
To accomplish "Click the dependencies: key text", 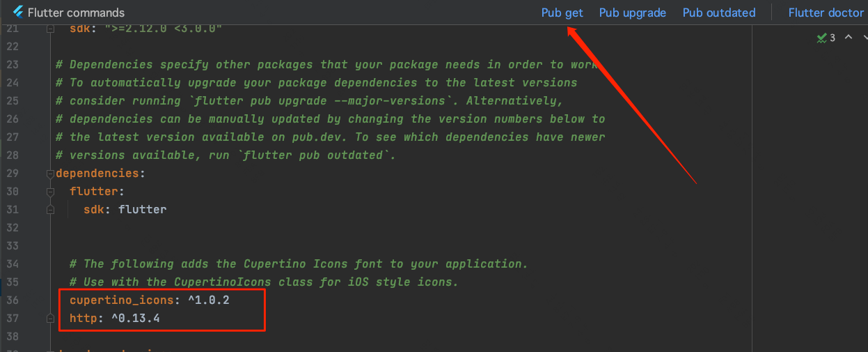I will coord(100,173).
